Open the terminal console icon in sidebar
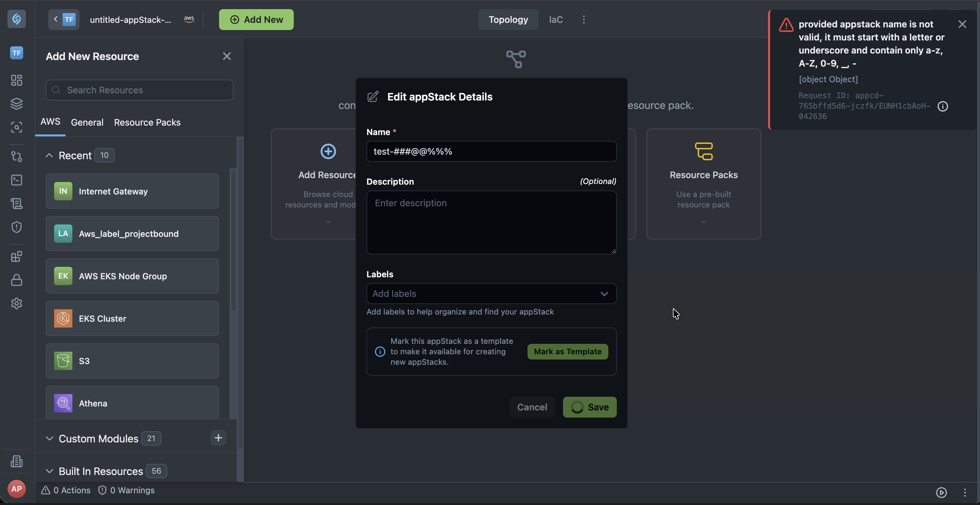The width and height of the screenshot is (980, 505). point(16,180)
